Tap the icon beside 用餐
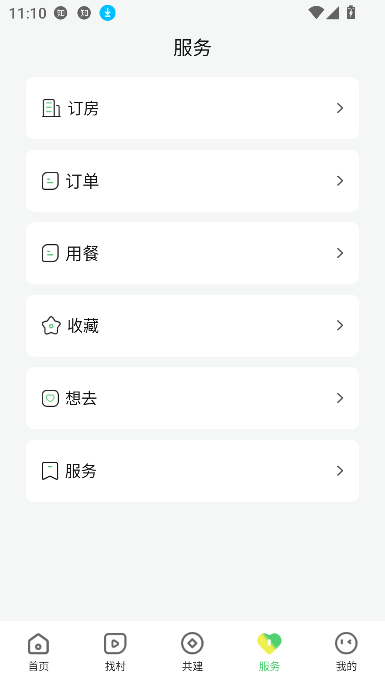385x684 pixels. 50,253
